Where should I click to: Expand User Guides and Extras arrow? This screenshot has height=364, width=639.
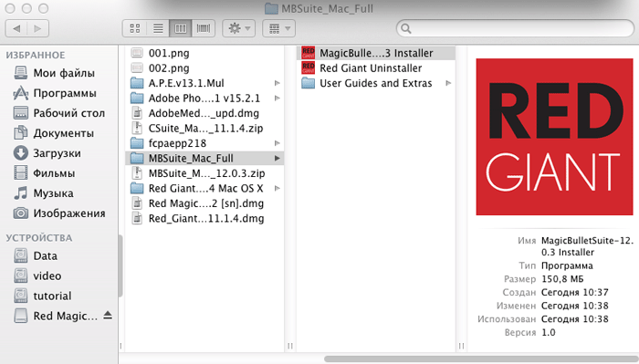pos(448,83)
